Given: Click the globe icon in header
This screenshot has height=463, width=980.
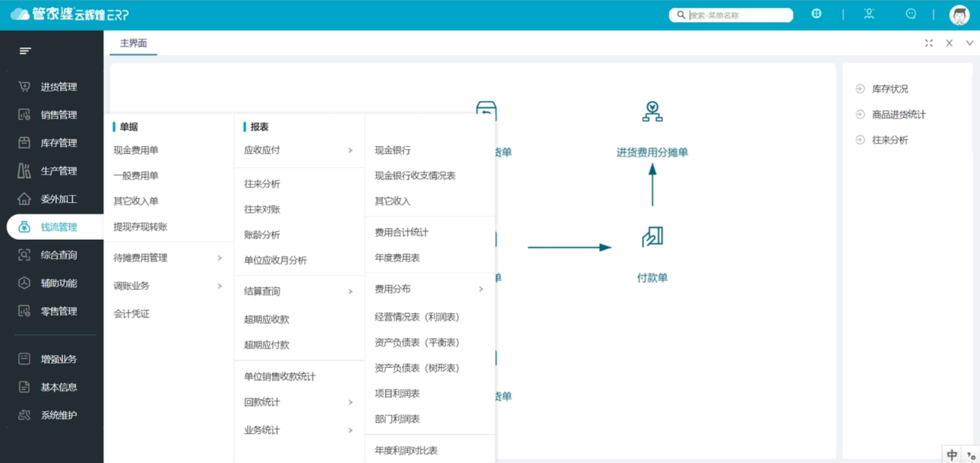Looking at the screenshot, I should click(816, 13).
